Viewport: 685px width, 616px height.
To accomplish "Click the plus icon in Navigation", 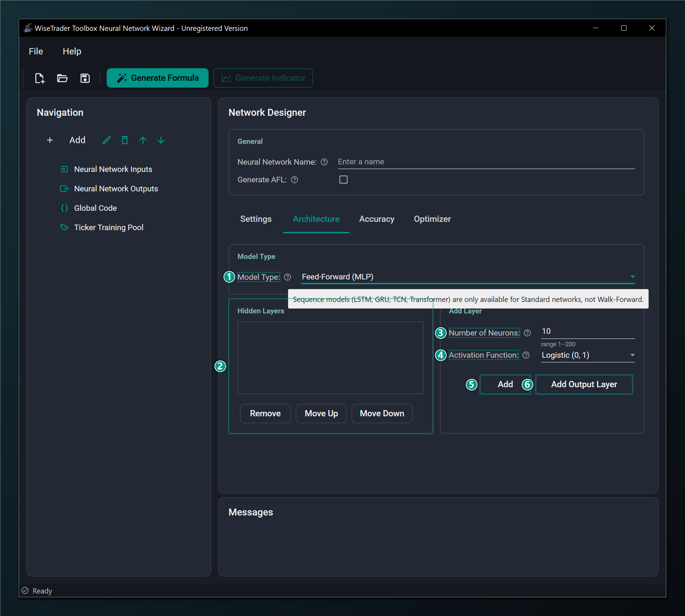I will point(50,140).
